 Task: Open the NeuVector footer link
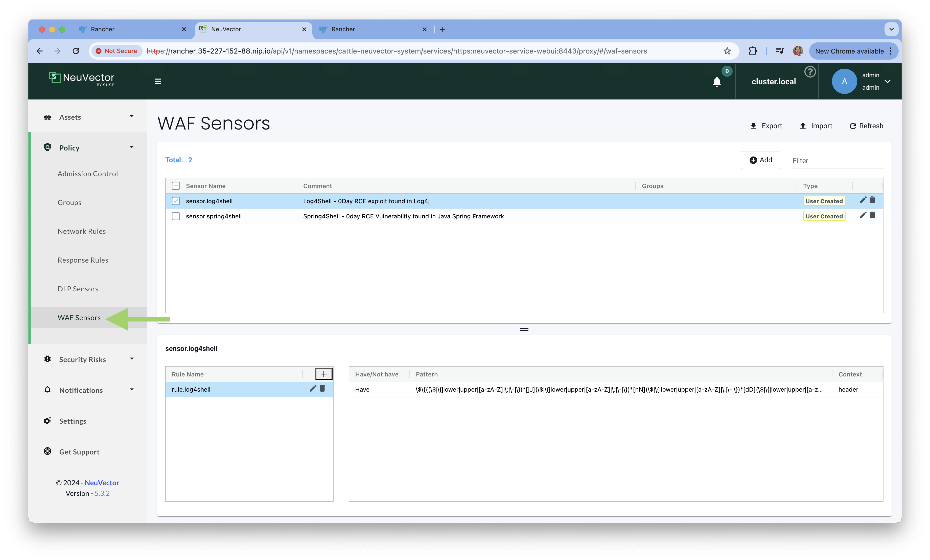coord(102,483)
